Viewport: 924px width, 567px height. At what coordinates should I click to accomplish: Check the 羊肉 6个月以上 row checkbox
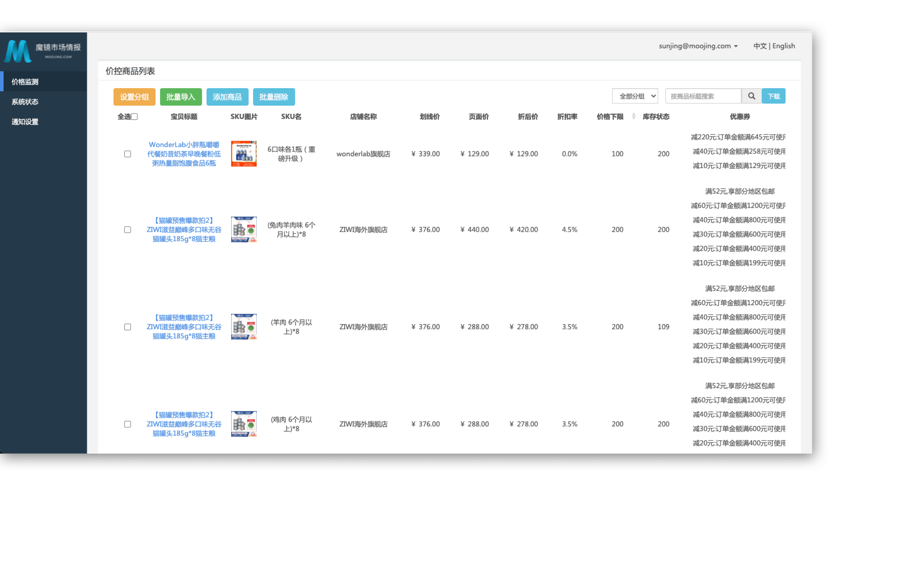click(x=127, y=327)
